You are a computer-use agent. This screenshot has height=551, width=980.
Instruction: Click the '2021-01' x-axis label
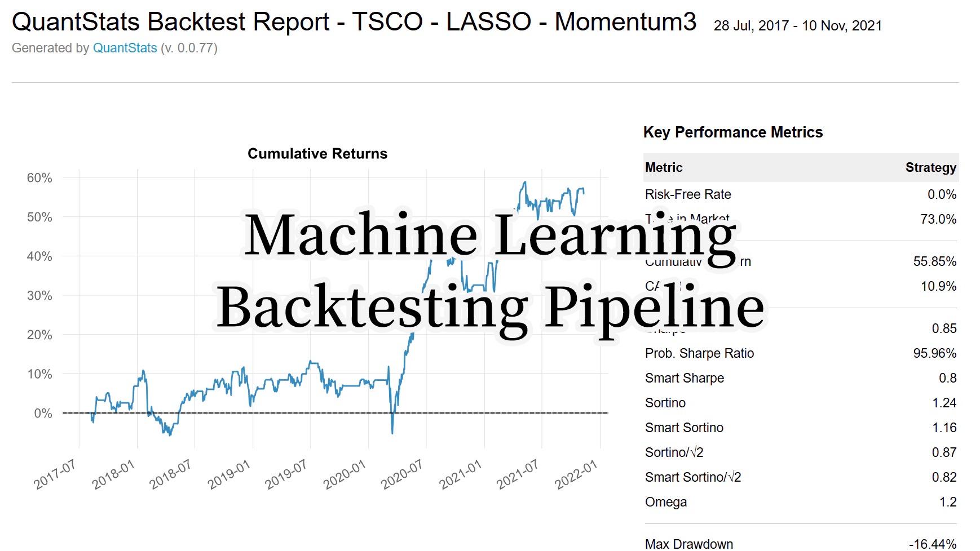pyautogui.click(x=460, y=474)
